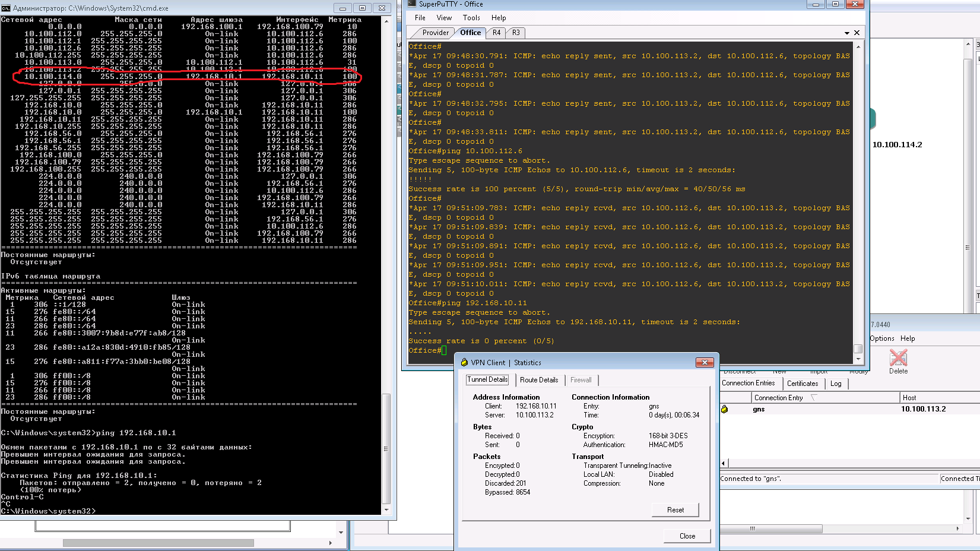Sort by the Connection Entry column triangle
Screen dimensions: 980x551
(813, 397)
